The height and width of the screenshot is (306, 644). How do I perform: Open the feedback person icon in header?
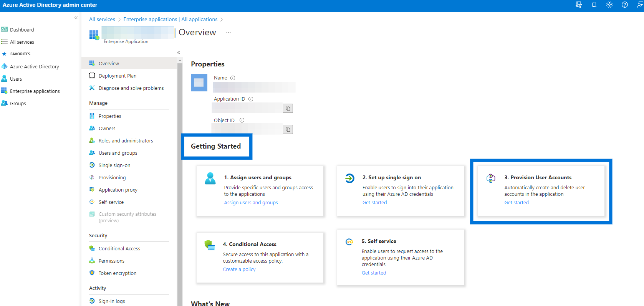point(640,5)
